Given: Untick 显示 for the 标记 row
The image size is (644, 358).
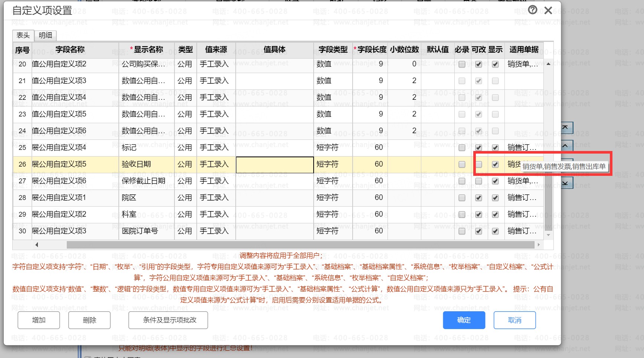Looking at the screenshot, I should pos(495,148).
